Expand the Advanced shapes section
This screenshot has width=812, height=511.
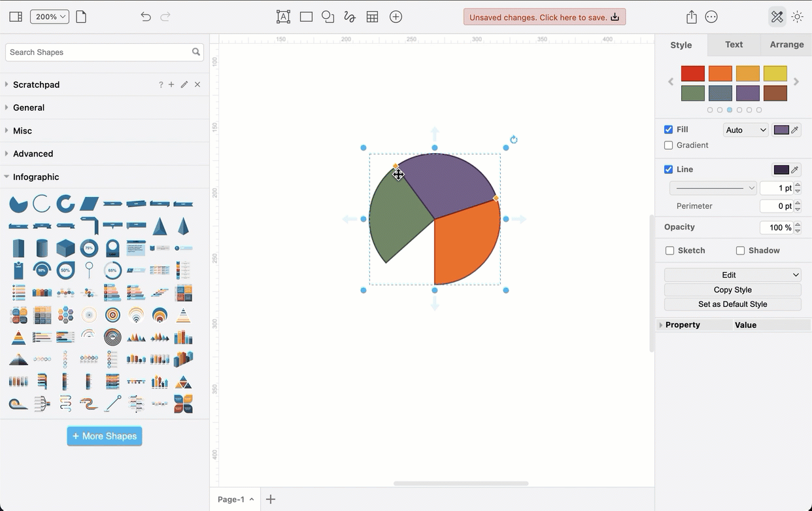tap(33, 153)
